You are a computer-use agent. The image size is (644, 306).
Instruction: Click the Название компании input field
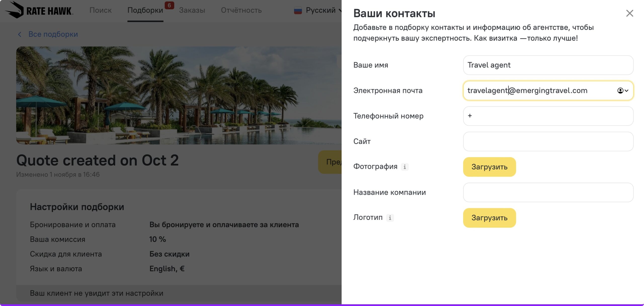[548, 192]
